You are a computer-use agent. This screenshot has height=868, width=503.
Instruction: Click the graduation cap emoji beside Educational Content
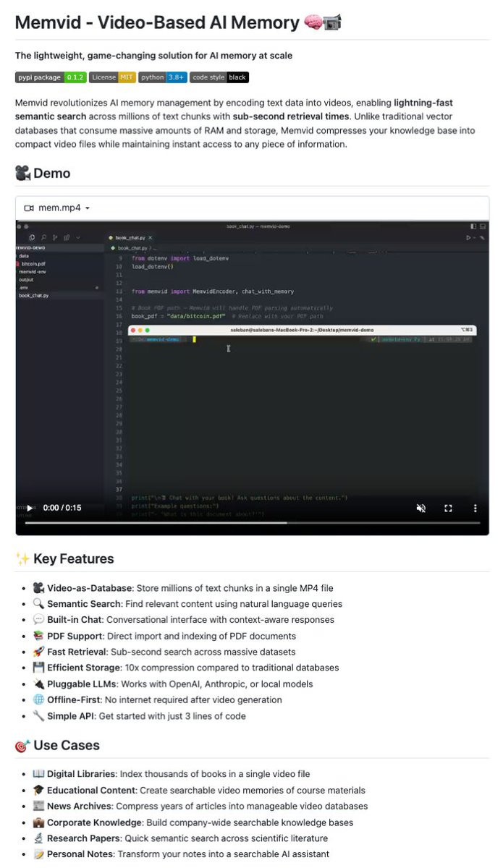(38, 791)
